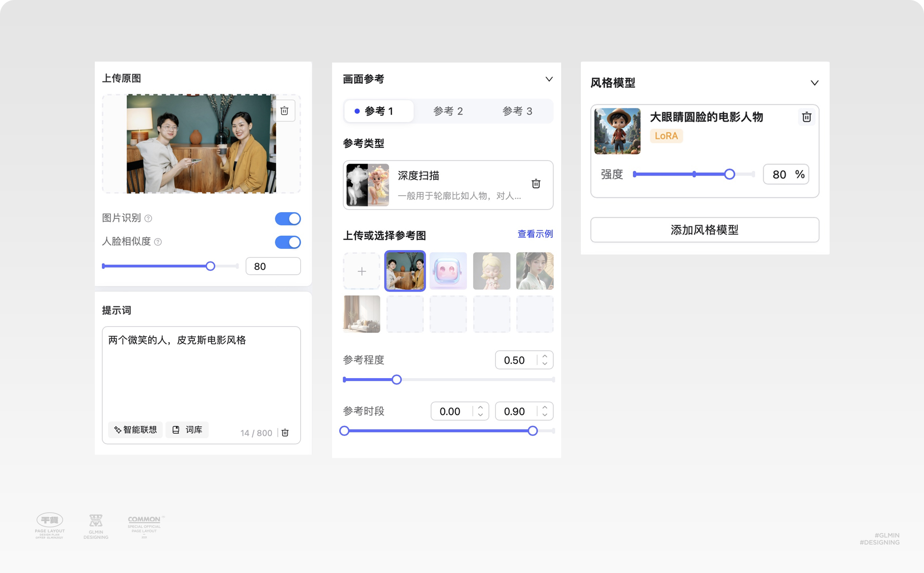Click the 强度 slider handle
Image resolution: width=924 pixels, height=573 pixels.
[x=730, y=174]
